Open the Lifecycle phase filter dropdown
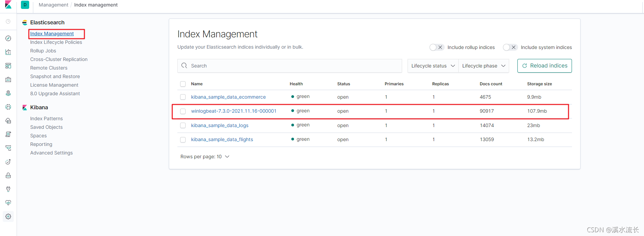The width and height of the screenshot is (644, 236). 483,66
